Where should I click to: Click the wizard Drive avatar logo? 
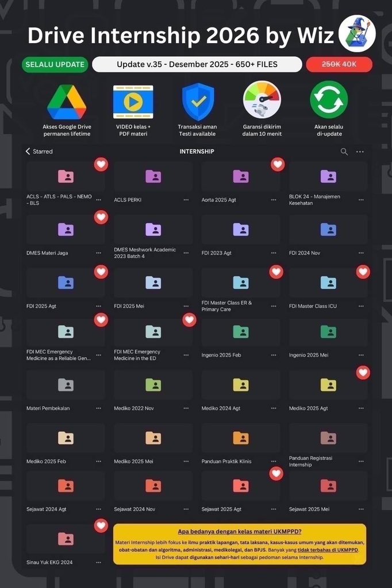(357, 33)
